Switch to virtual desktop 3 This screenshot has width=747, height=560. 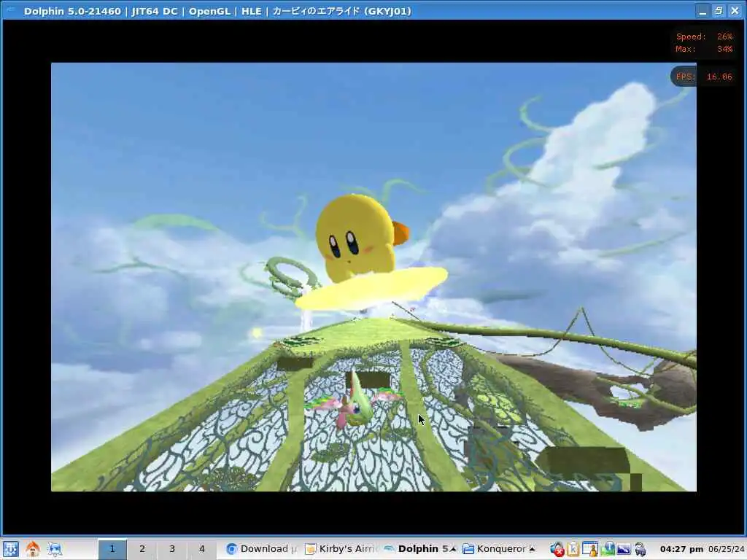coord(172,549)
